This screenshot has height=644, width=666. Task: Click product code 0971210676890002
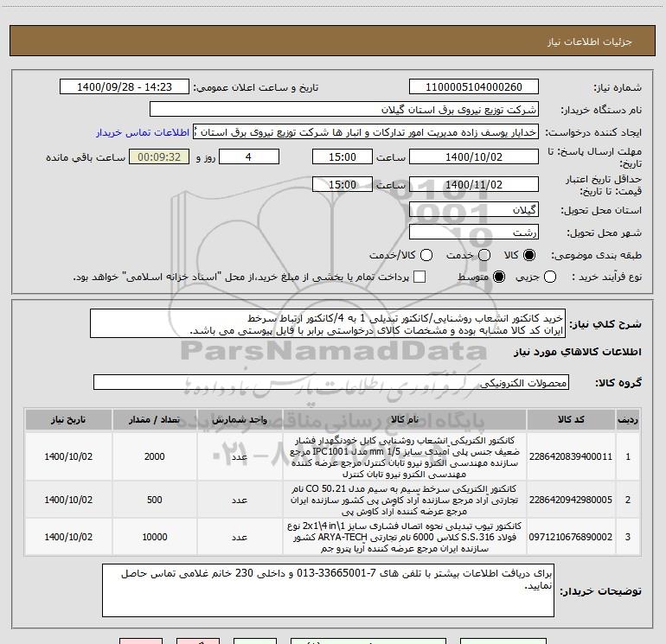coord(571,537)
